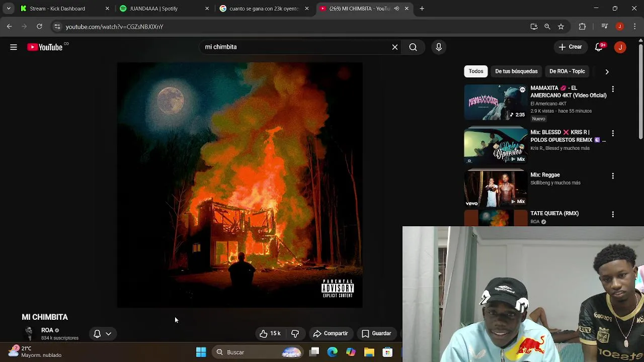This screenshot has height=362, width=644.
Task: Select the De tus búsquedas chip
Action: [516, 71]
